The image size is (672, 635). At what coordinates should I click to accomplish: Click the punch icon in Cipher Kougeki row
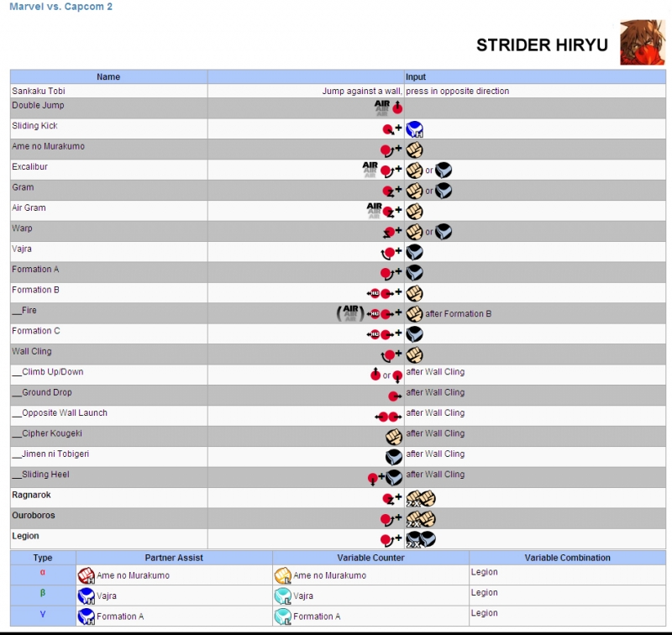click(394, 437)
